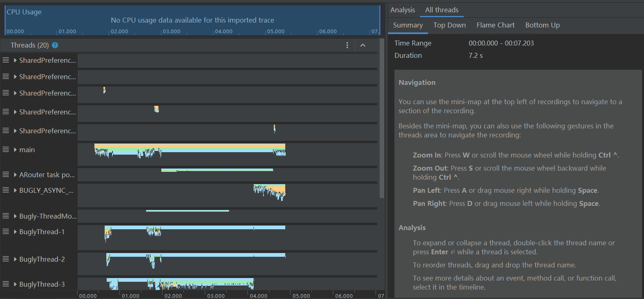Expand the main thread

(x=15, y=150)
